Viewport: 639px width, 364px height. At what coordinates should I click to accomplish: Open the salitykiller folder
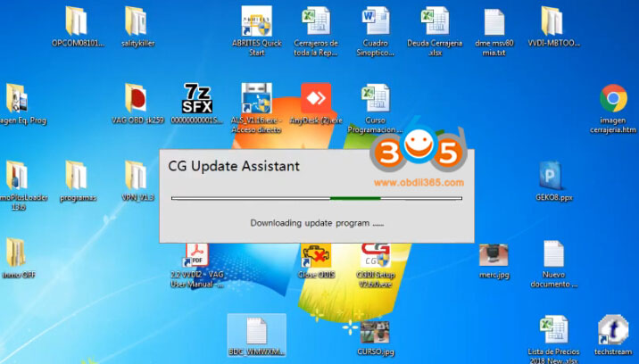(137, 21)
